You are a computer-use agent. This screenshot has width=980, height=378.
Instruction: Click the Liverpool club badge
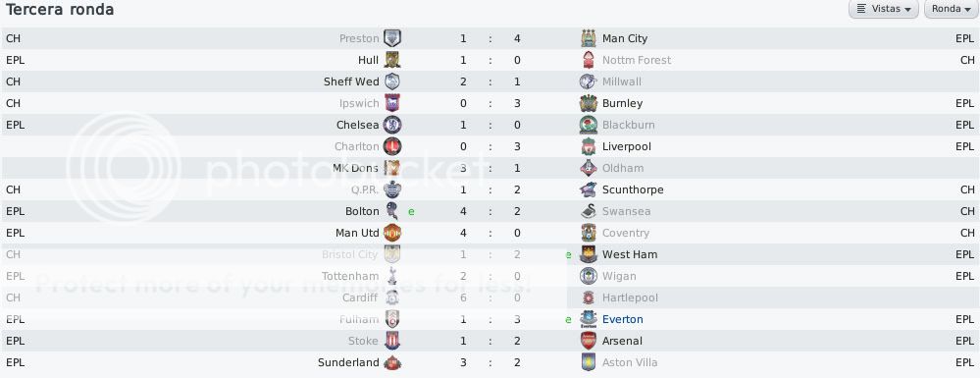(589, 146)
